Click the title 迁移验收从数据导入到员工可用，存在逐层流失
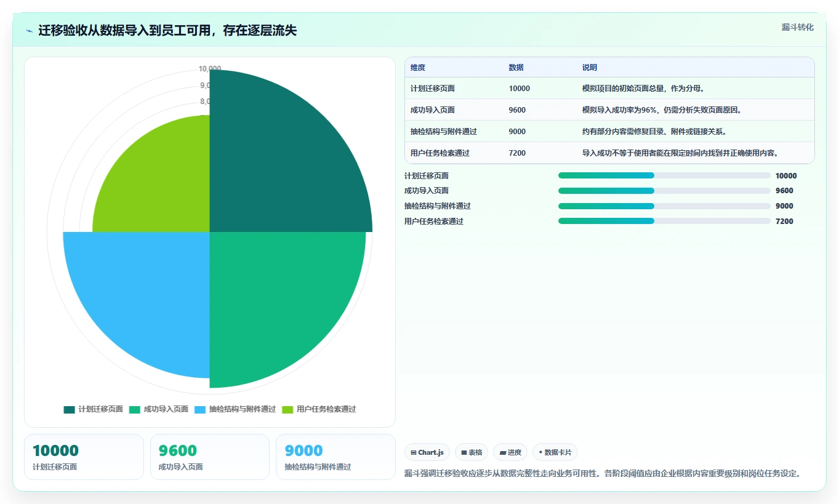839x504 pixels. coord(167,31)
